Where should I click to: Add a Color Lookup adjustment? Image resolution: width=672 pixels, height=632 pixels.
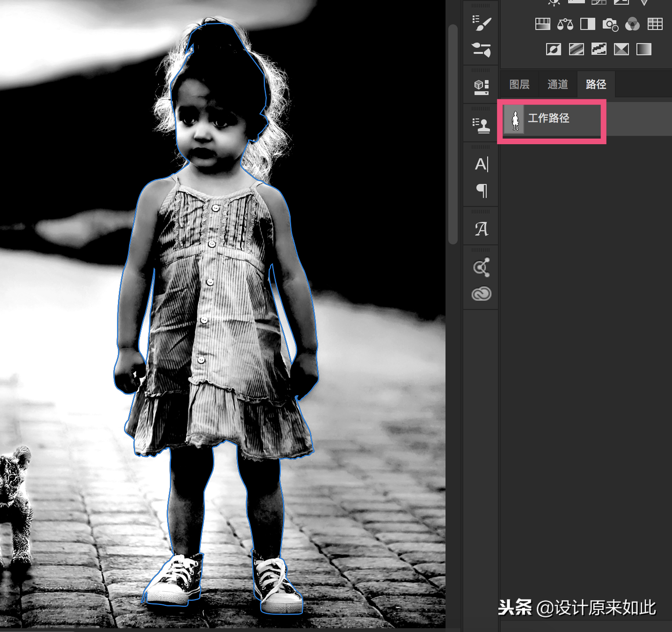pos(655,24)
